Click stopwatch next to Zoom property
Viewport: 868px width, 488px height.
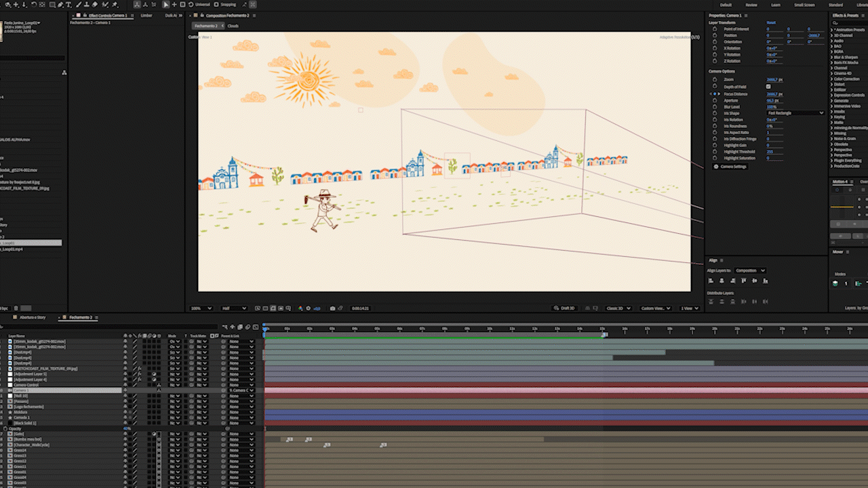point(715,79)
